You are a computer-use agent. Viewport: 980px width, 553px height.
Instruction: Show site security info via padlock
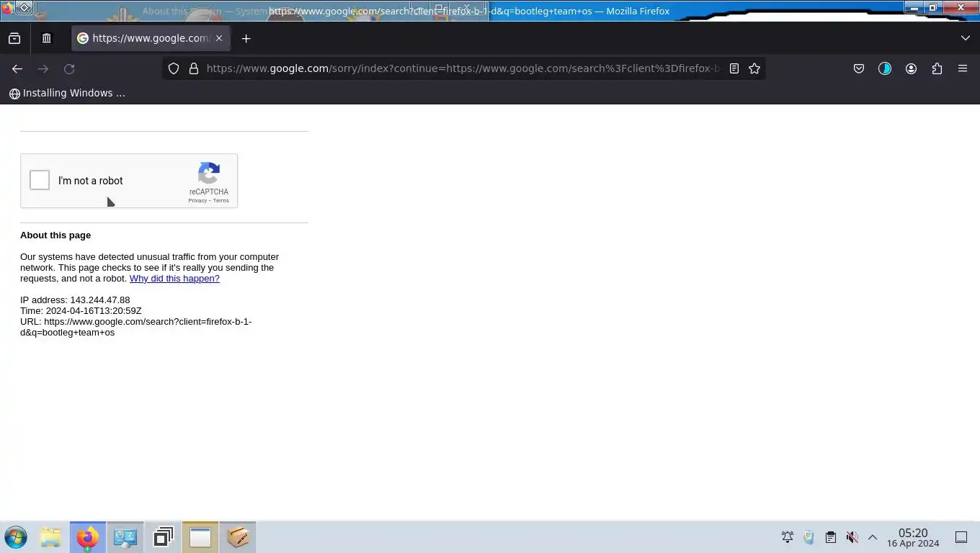point(194,68)
